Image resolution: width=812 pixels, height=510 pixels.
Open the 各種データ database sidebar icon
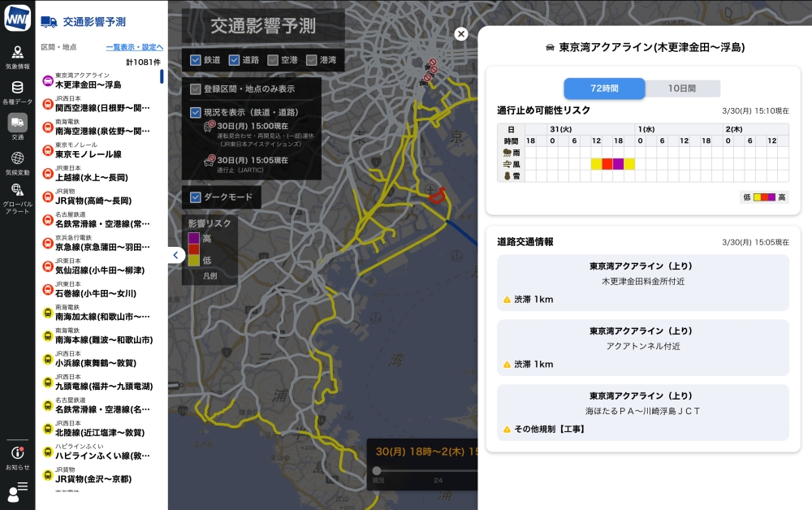tap(17, 92)
